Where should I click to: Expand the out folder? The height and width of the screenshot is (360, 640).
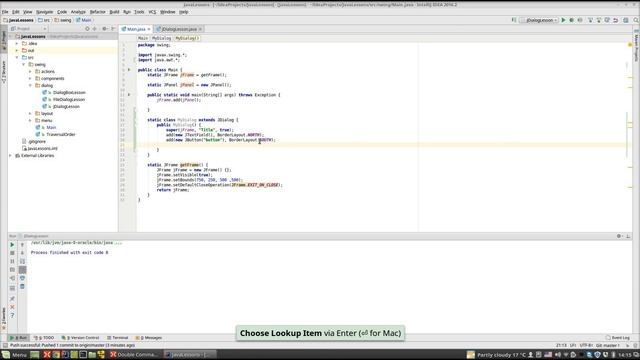(x=17, y=50)
